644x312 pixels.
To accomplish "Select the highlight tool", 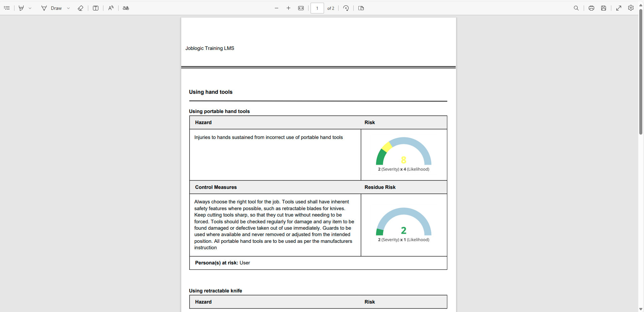I will pyautogui.click(x=21, y=8).
